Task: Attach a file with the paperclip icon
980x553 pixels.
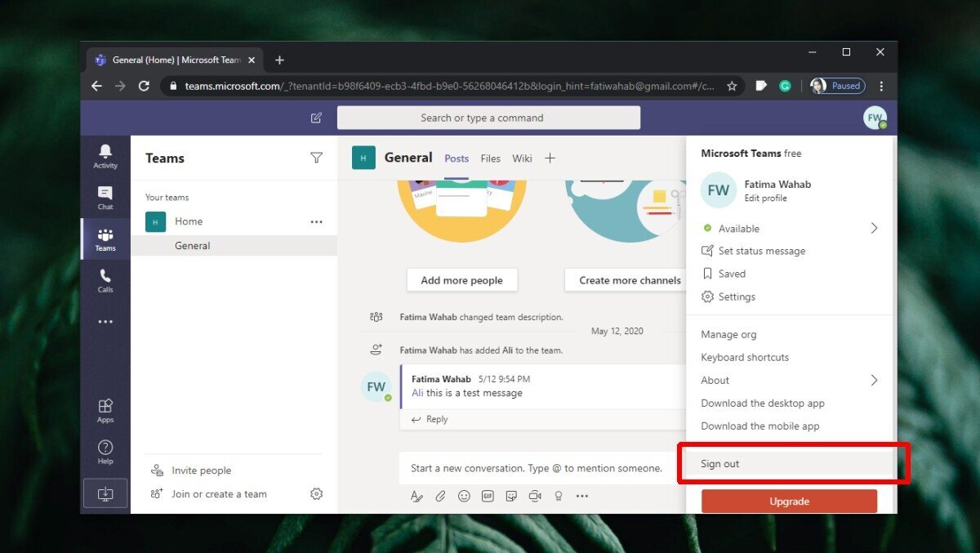Action: (440, 496)
